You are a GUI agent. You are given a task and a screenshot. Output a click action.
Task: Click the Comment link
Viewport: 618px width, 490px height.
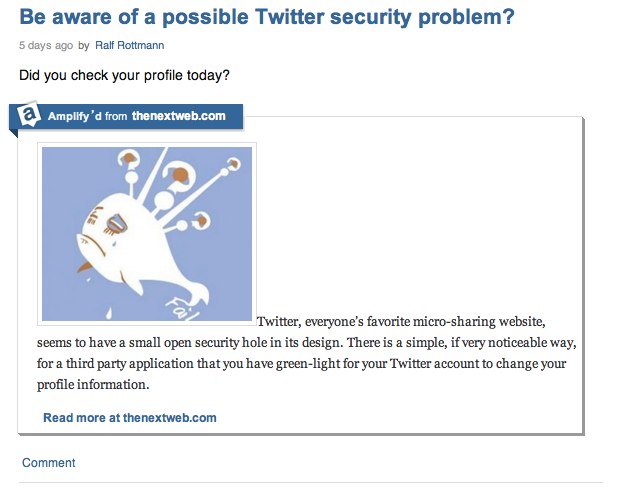click(x=48, y=463)
